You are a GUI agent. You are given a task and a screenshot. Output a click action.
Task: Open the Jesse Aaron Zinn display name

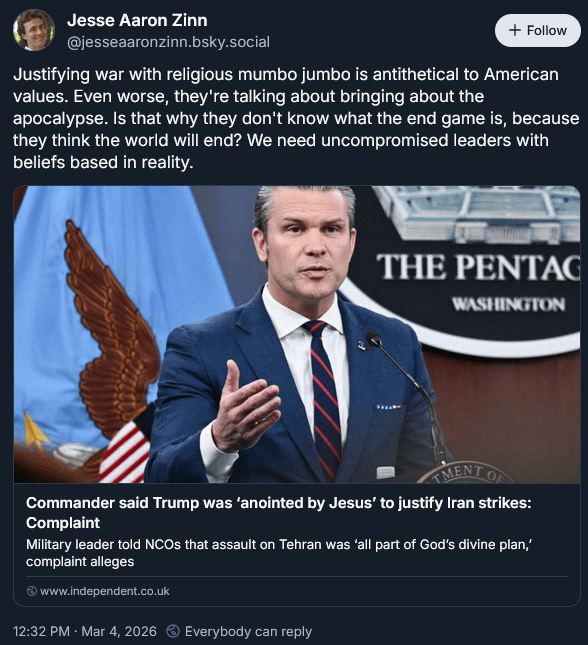coord(137,20)
